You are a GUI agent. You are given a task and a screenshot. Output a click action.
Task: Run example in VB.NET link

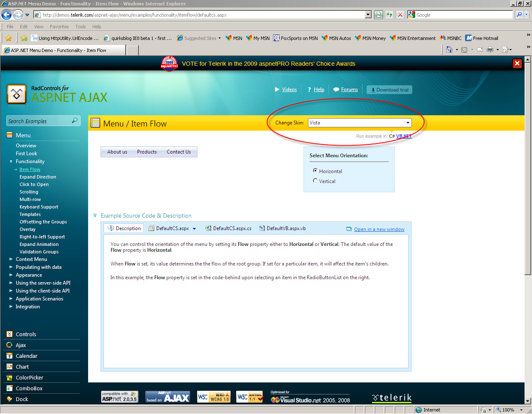[404, 136]
